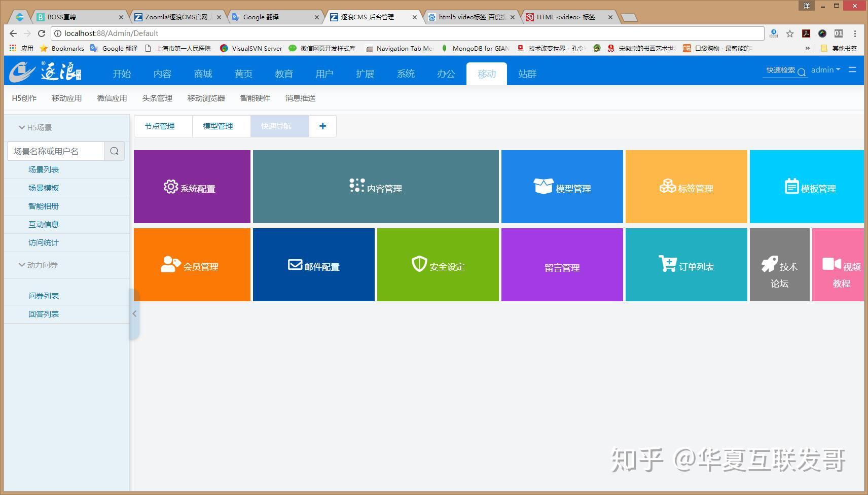Open the 技术论坛 rocket tile
The image size is (868, 495).
pyautogui.click(x=780, y=265)
